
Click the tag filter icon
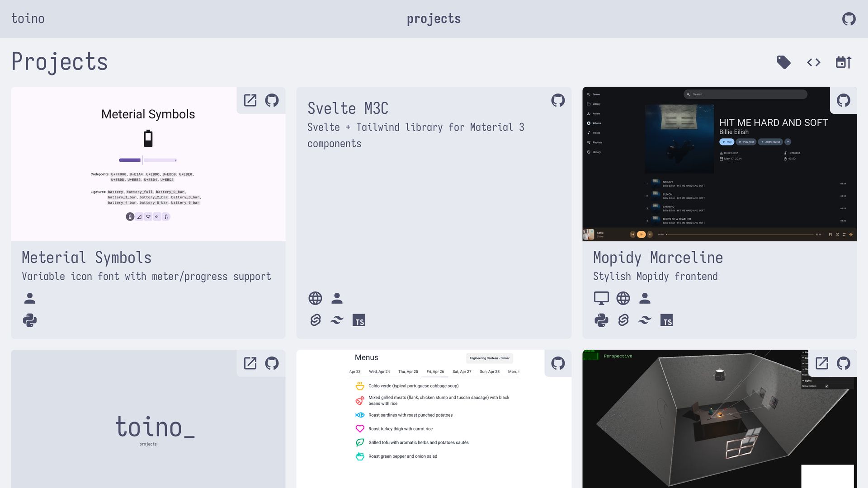783,62
